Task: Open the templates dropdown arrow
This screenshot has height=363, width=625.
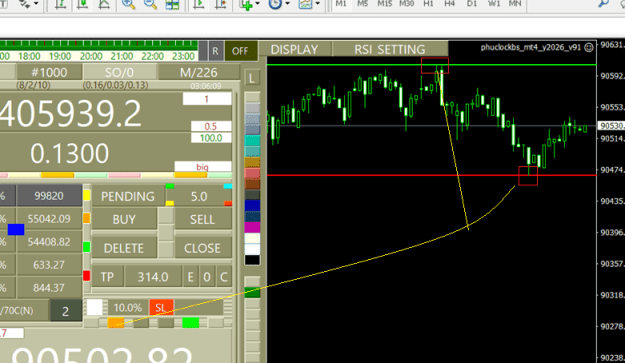Action: [318, 4]
